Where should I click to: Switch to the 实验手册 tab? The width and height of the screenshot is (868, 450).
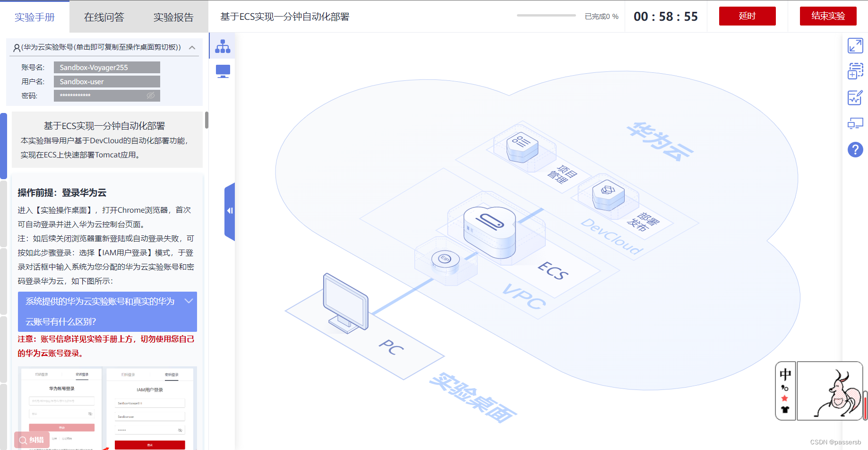pyautogui.click(x=34, y=17)
